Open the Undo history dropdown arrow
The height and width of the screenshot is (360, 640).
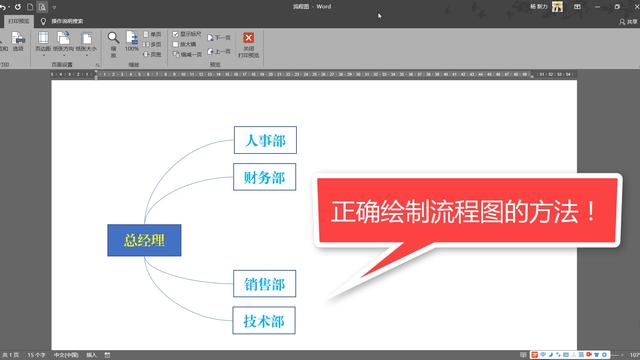click(x=9, y=7)
